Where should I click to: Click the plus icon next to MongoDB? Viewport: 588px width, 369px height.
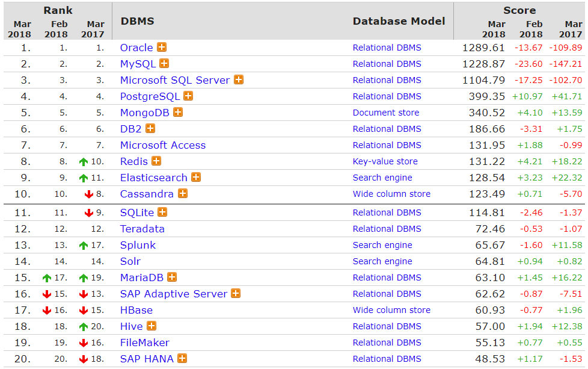178,112
